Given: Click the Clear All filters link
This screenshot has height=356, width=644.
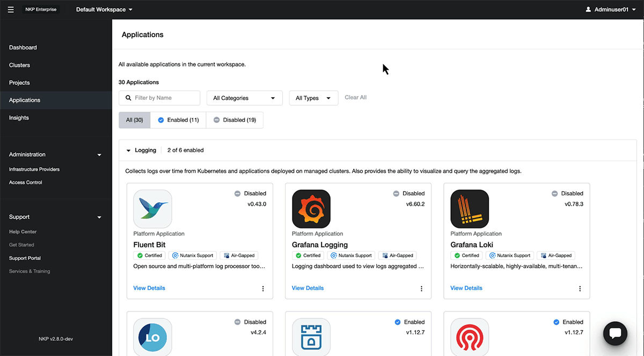Looking at the screenshot, I should pyautogui.click(x=355, y=97).
